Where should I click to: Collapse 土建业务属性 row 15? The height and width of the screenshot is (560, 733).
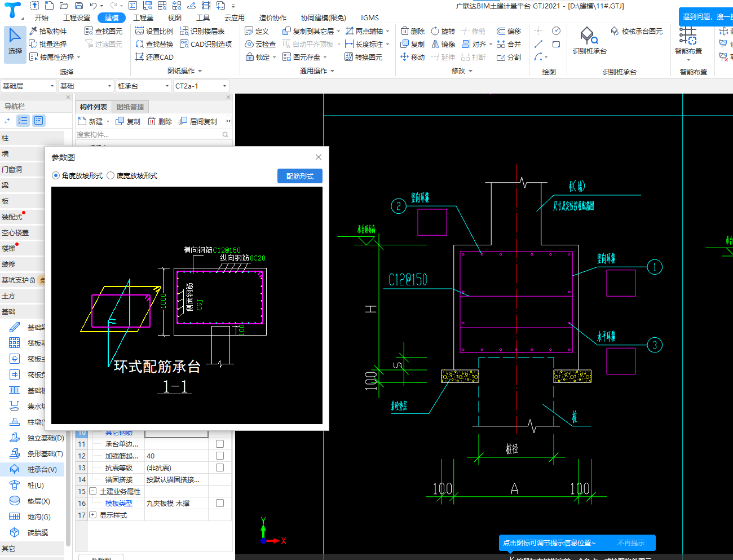click(x=93, y=491)
